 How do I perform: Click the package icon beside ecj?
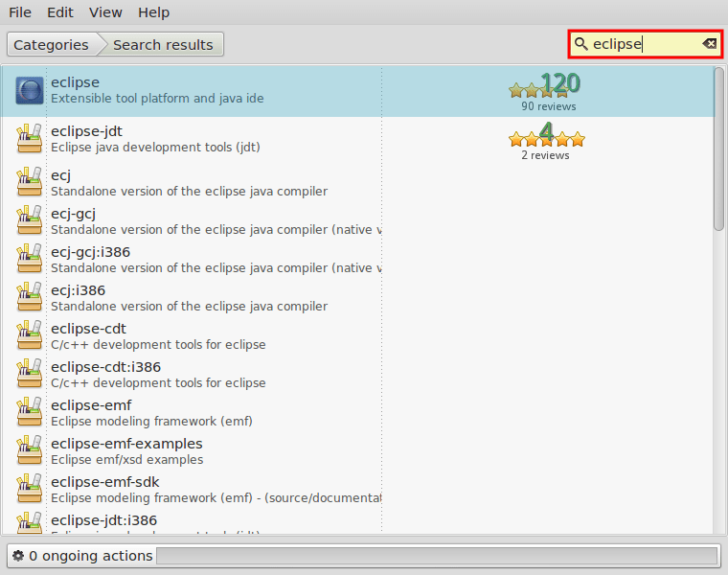coord(30,182)
